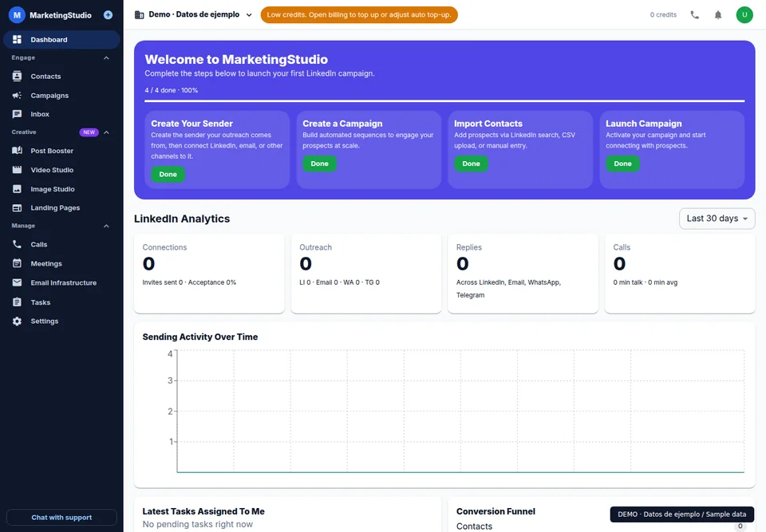This screenshot has width=766, height=532.
Task: Open Post Booster page
Action: (61, 151)
